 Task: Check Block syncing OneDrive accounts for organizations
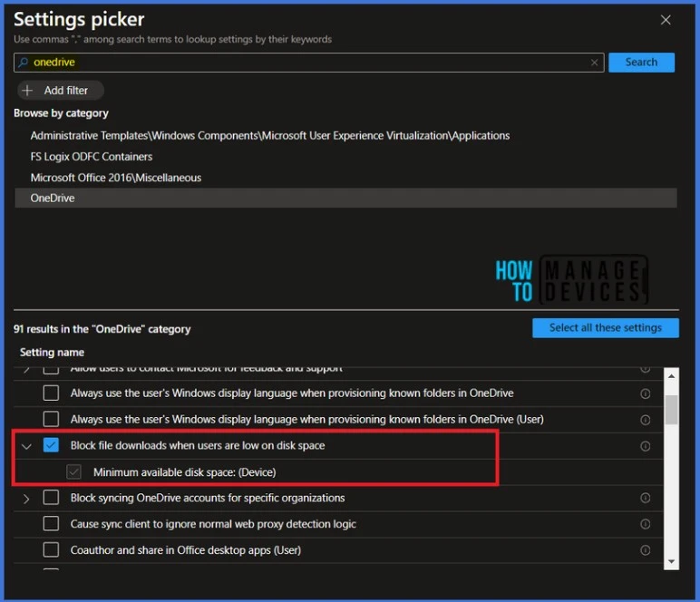(51, 498)
